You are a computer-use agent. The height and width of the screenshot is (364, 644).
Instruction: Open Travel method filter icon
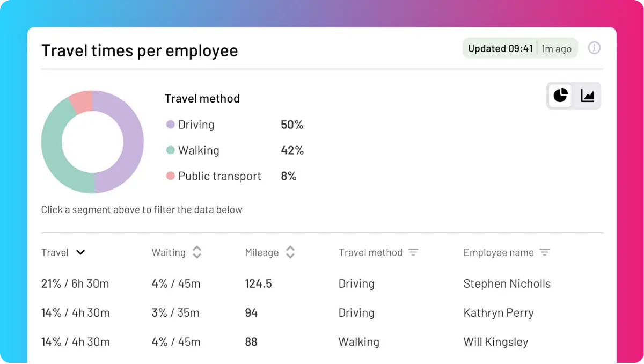pos(413,252)
